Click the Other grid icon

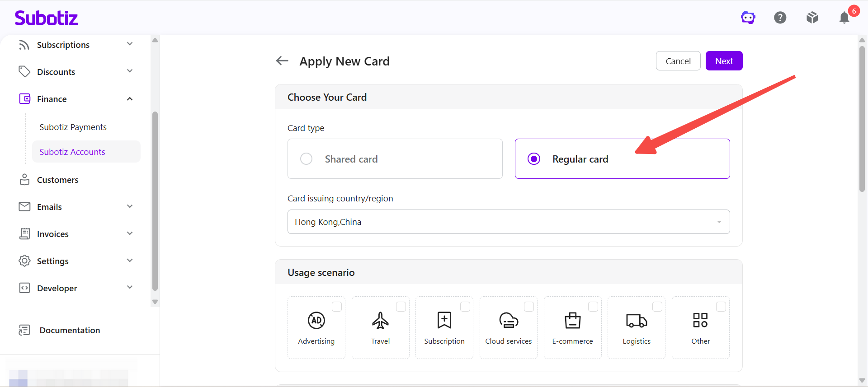pyautogui.click(x=700, y=320)
